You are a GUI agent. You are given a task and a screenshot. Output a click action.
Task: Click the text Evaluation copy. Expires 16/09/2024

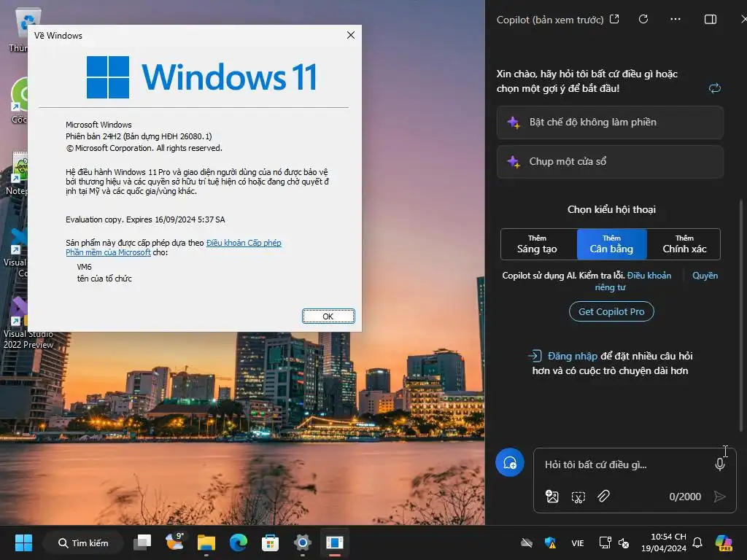pos(145,219)
